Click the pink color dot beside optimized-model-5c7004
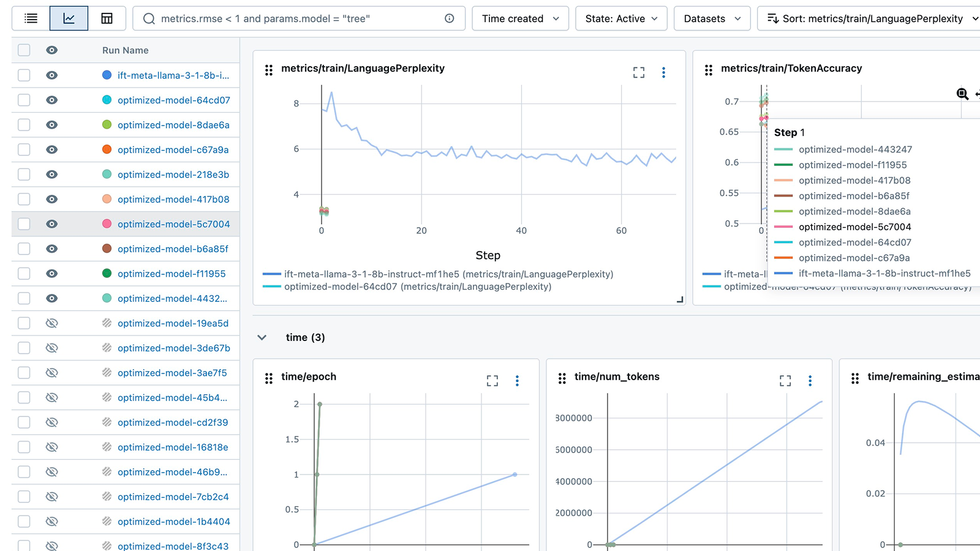Screen dimensions: 980x551 click(105, 224)
